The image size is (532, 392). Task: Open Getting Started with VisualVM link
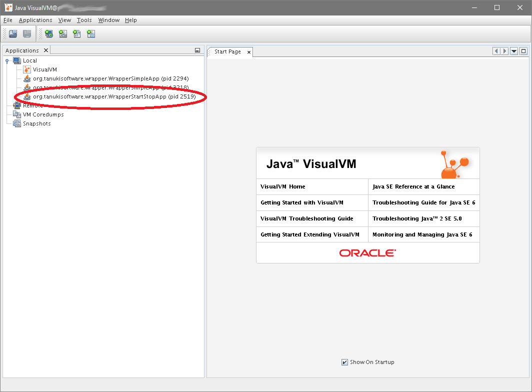pyautogui.click(x=302, y=202)
